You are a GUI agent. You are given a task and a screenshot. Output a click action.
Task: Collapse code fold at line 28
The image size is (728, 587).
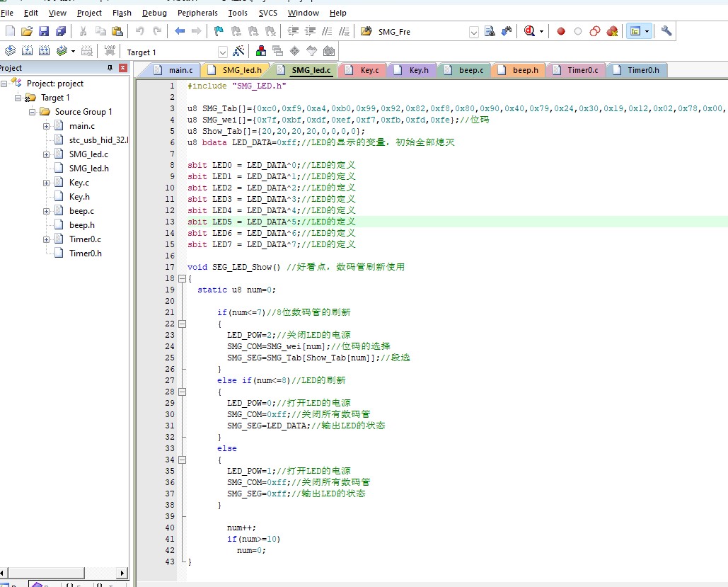[x=182, y=392]
